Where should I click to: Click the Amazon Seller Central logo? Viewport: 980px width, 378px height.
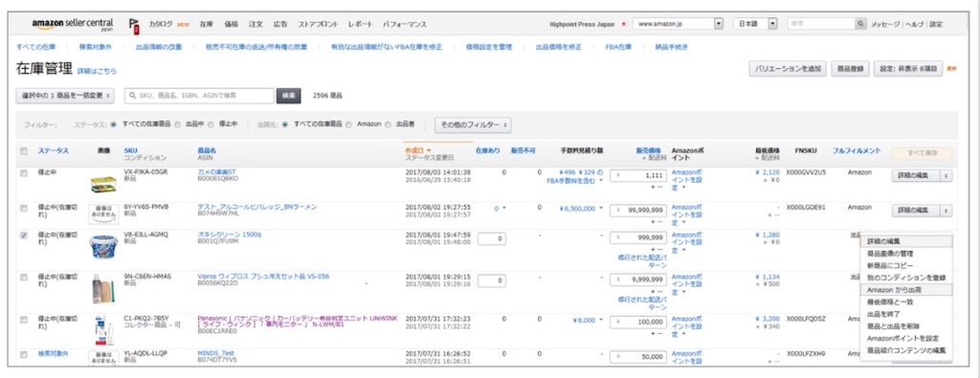(72, 24)
